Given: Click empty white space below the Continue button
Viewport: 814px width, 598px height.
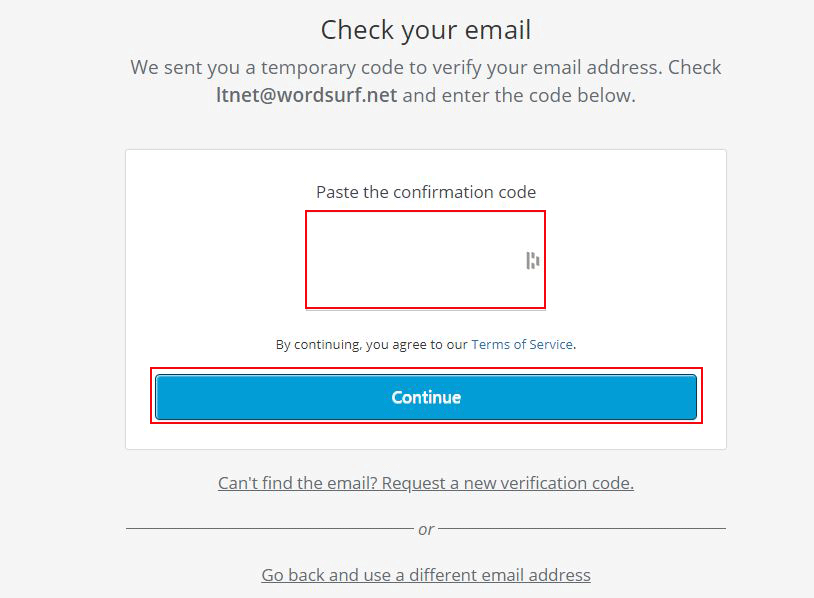Looking at the screenshot, I should click(426, 436).
